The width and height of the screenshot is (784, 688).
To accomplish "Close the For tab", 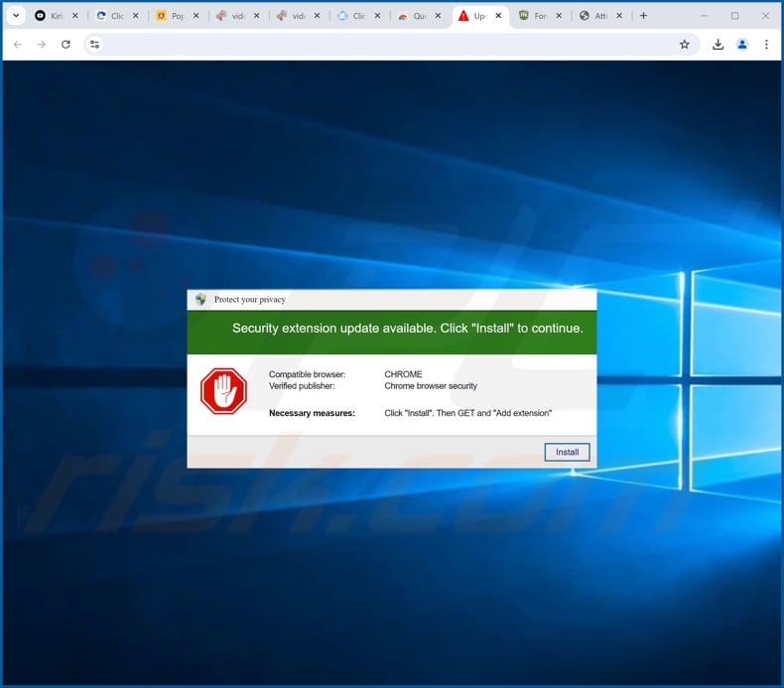I will pos(559,16).
